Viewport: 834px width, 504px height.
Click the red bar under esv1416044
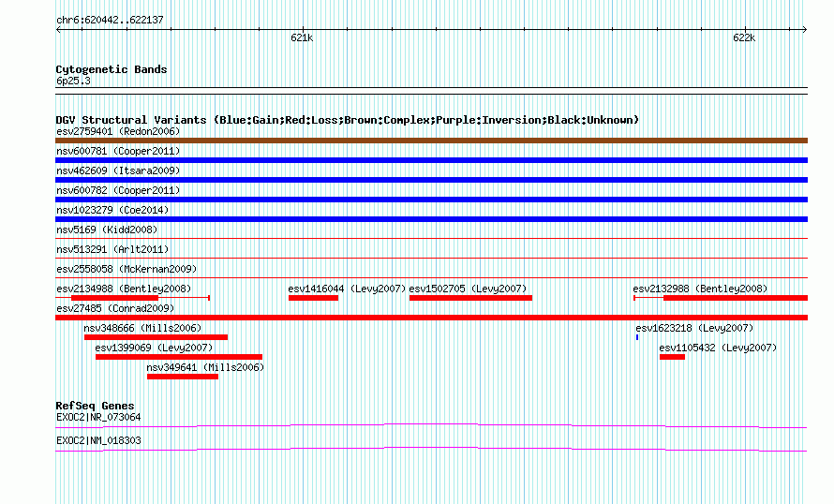tap(313, 298)
